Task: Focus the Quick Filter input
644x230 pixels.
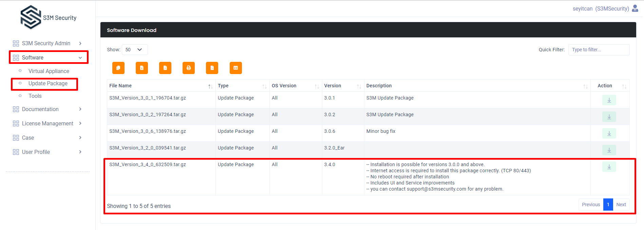Action: coord(599,50)
